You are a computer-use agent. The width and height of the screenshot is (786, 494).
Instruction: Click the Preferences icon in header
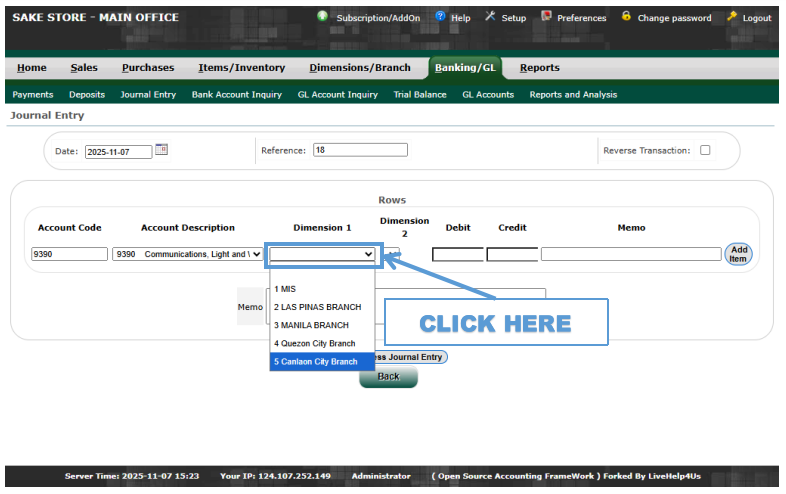[x=546, y=17]
